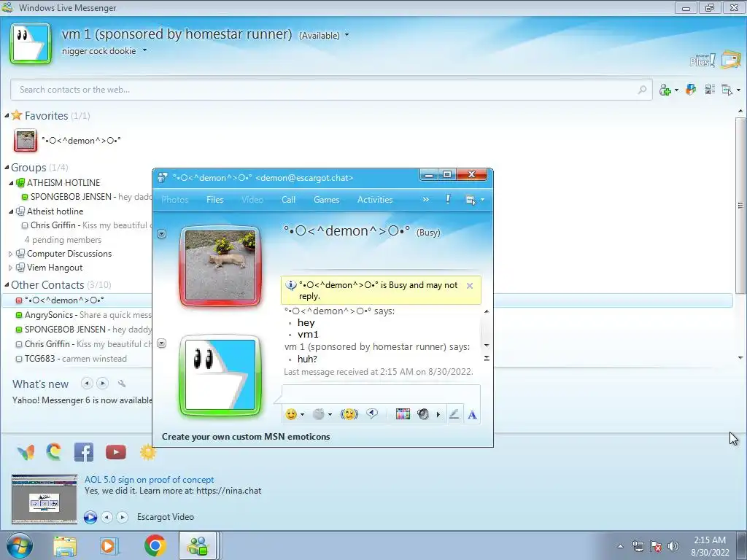Go to previous What's new item
The height and width of the screenshot is (560, 747).
[87, 383]
